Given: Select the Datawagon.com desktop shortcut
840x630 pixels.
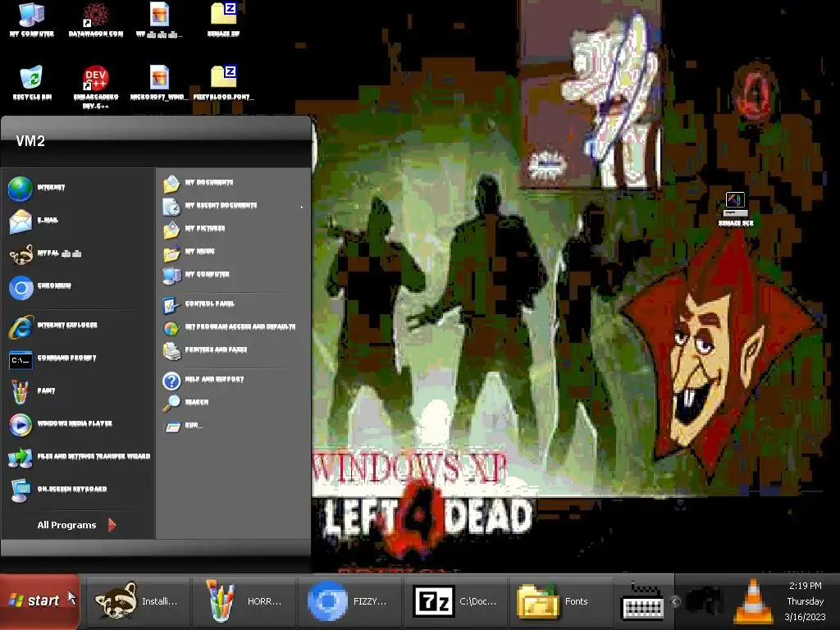Looking at the screenshot, I should click(x=96, y=20).
